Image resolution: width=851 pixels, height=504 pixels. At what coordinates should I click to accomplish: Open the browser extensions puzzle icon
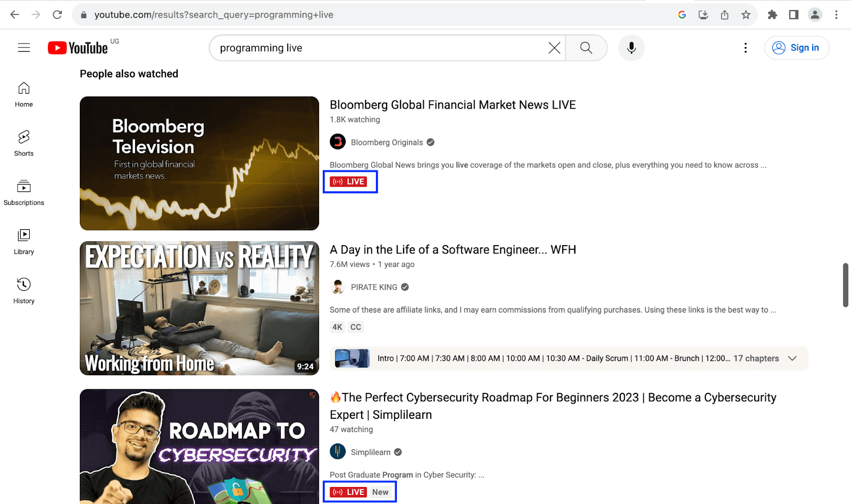tap(772, 15)
